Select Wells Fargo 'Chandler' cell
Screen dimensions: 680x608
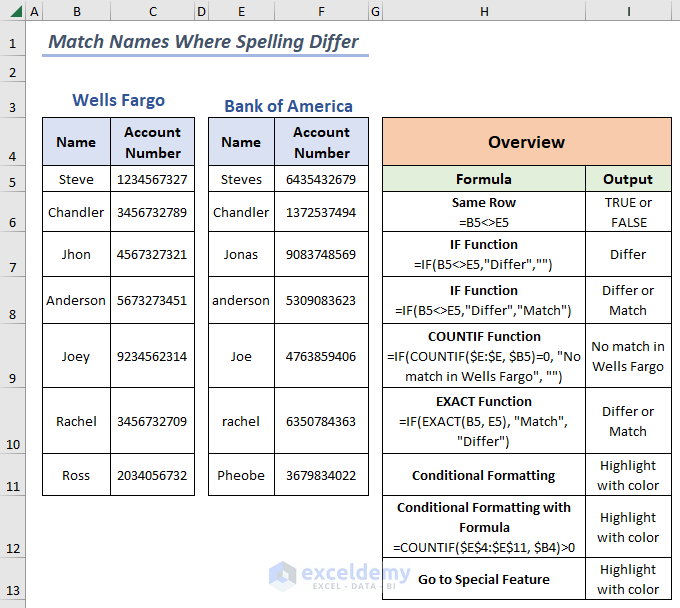pos(76,212)
